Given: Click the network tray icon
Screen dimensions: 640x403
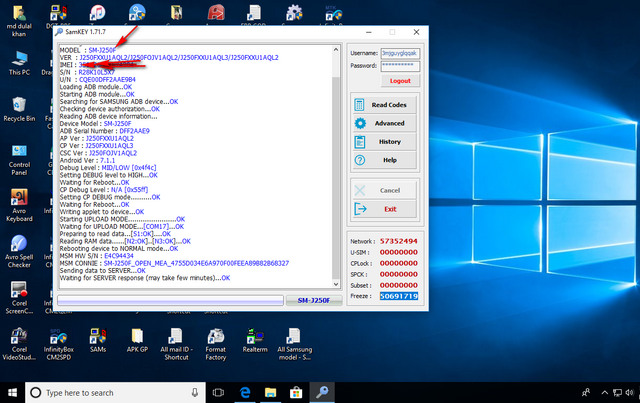Looking at the screenshot, I should tap(617, 393).
